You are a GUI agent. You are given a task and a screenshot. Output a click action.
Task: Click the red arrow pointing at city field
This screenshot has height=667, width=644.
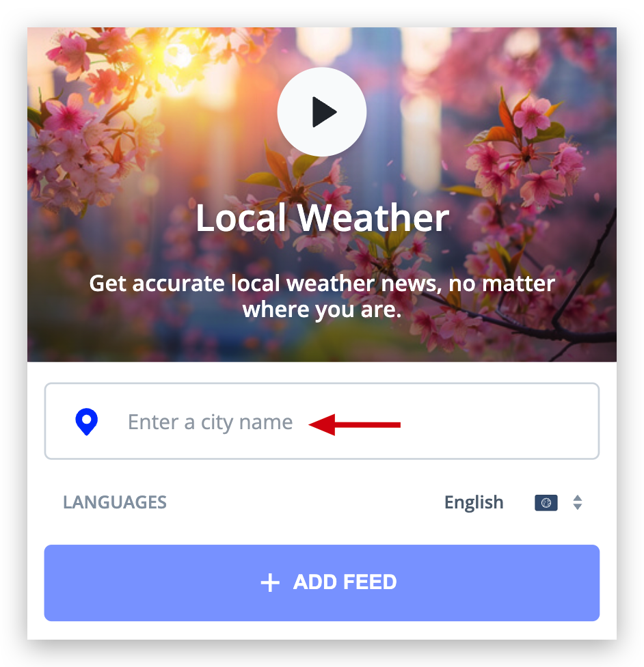[x=355, y=424]
